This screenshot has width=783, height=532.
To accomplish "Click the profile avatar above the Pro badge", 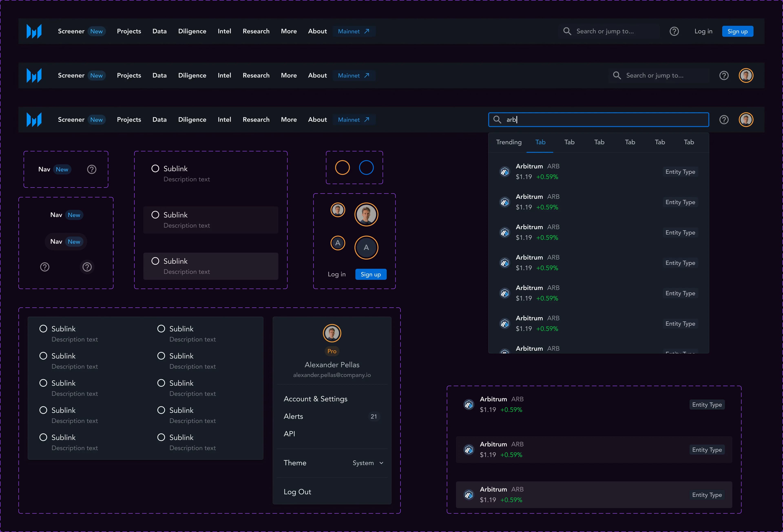I will point(332,333).
